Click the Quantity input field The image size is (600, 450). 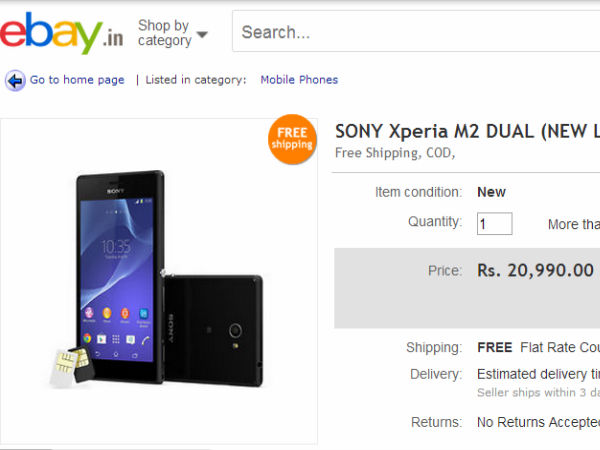pos(494,223)
